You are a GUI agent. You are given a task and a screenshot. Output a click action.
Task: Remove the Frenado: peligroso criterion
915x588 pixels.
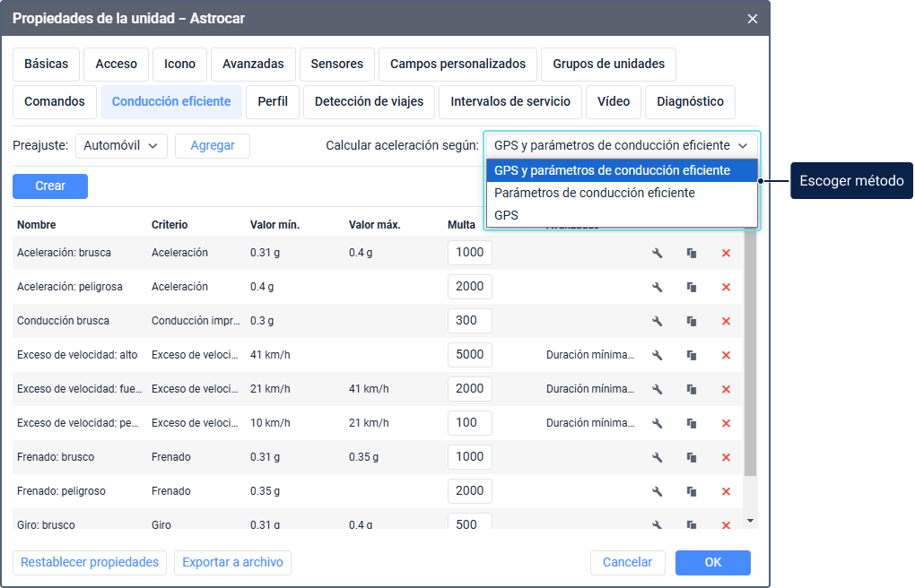[x=726, y=491]
